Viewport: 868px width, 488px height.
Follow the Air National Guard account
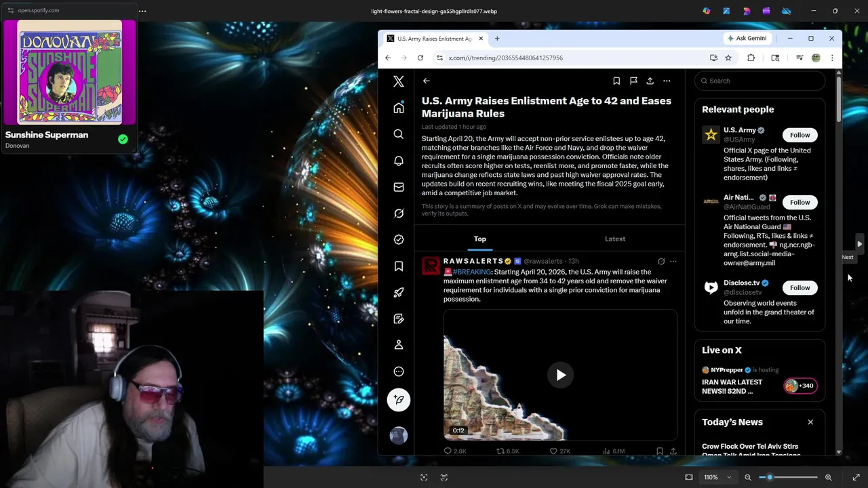(x=800, y=202)
